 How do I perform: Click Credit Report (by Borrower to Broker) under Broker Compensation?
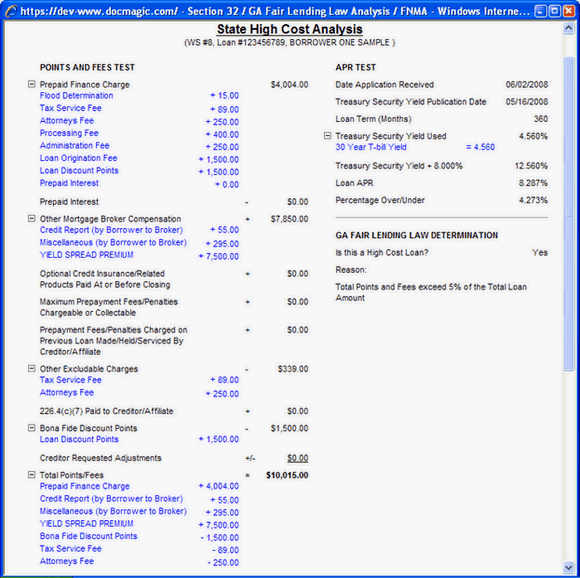[111, 230]
